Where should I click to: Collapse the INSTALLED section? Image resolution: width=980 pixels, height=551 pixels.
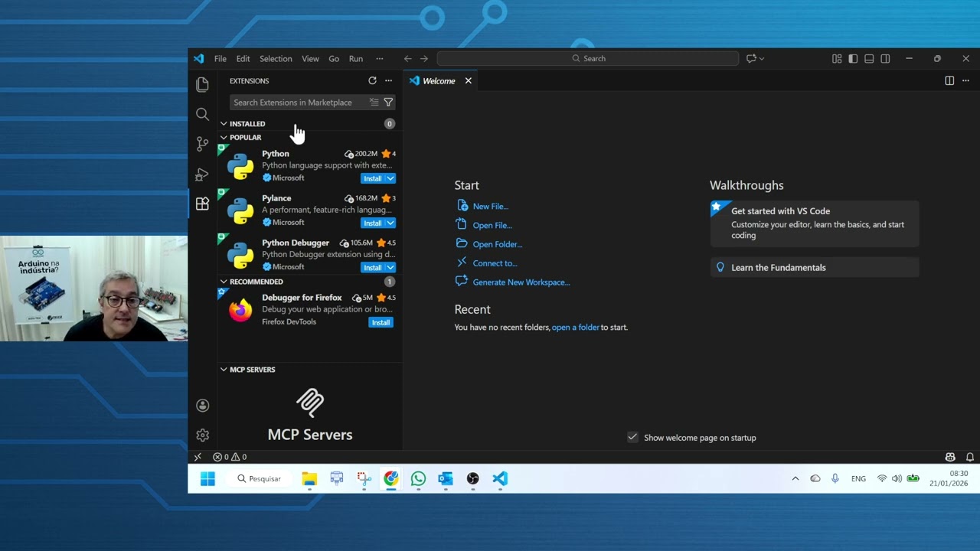224,123
